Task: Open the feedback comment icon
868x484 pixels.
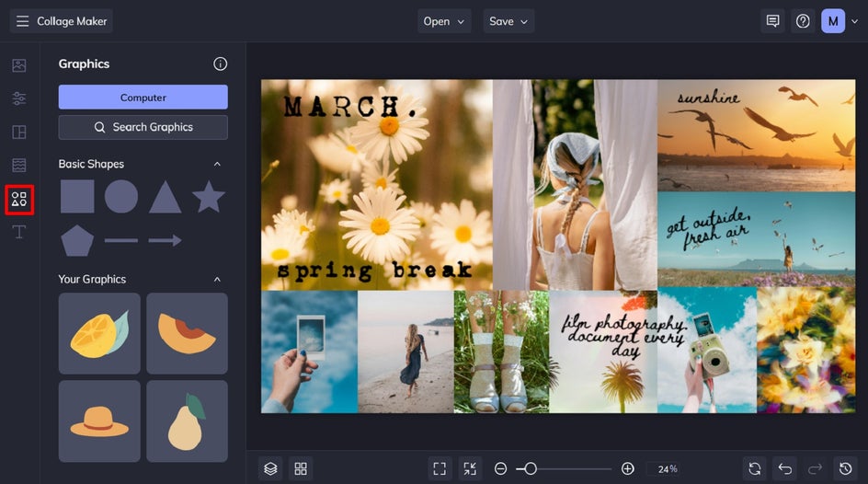Action: tap(772, 21)
